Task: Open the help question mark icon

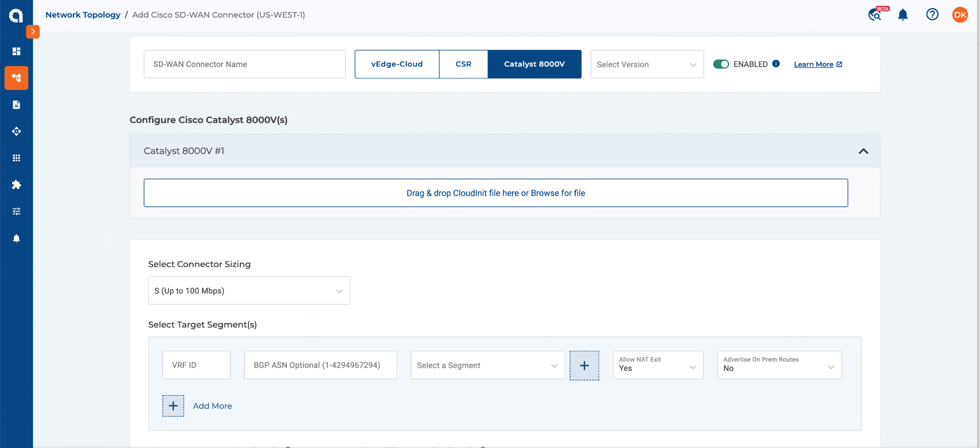Action: pos(932,14)
